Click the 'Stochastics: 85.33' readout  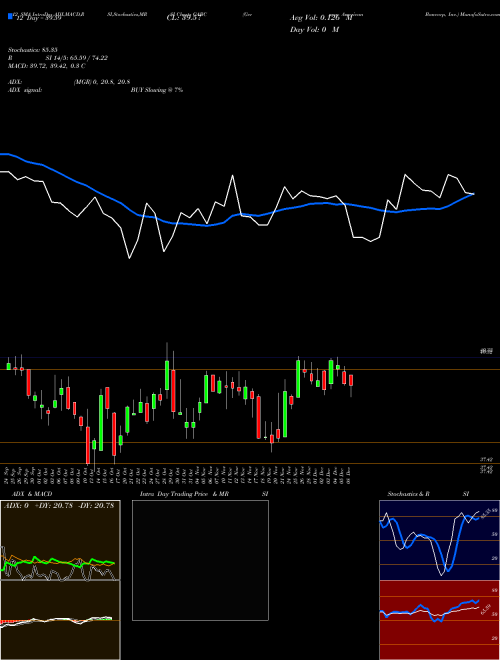(x=32, y=50)
